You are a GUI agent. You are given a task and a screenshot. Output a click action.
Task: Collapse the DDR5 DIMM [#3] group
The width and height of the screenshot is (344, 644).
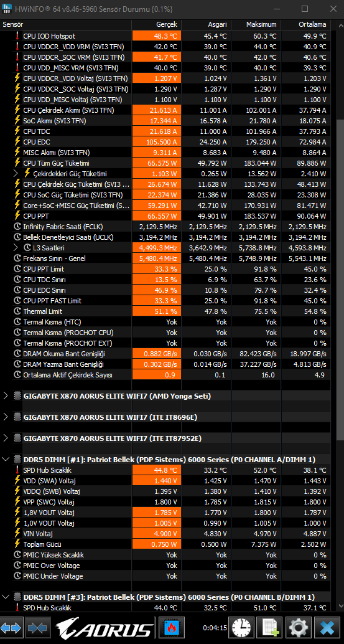tap(6, 597)
